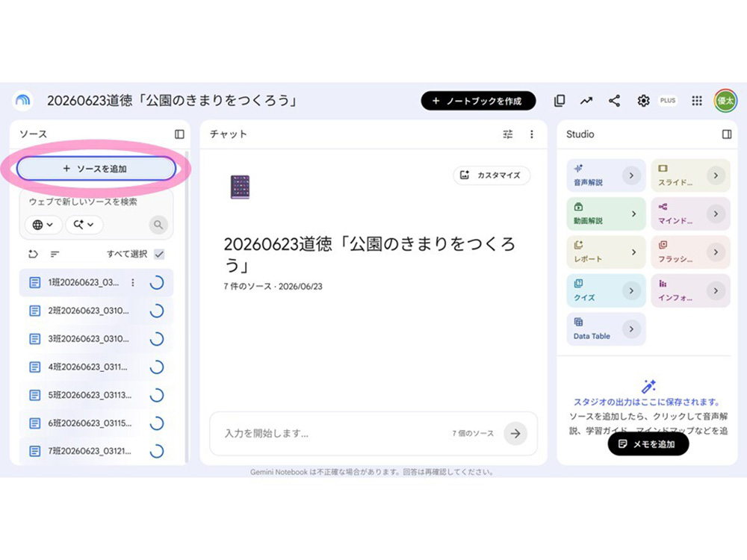Select the source 7班20260623_03121...
The height and width of the screenshot is (560, 747).
(x=96, y=451)
